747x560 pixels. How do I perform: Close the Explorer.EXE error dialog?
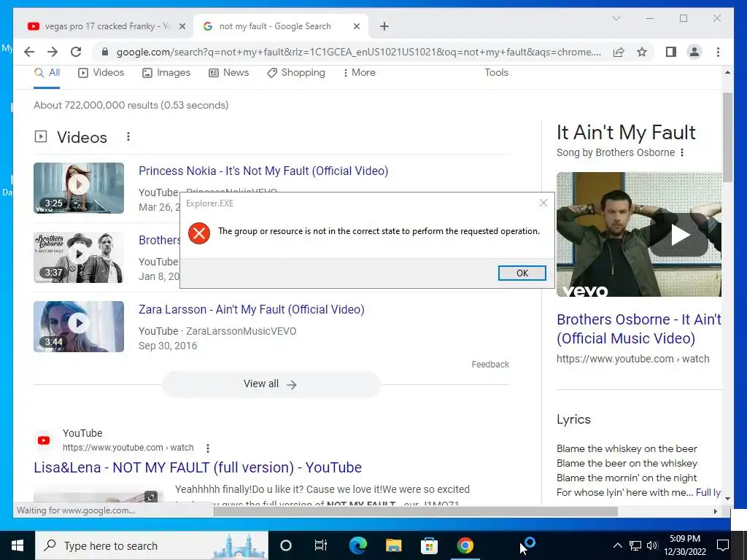[543, 203]
